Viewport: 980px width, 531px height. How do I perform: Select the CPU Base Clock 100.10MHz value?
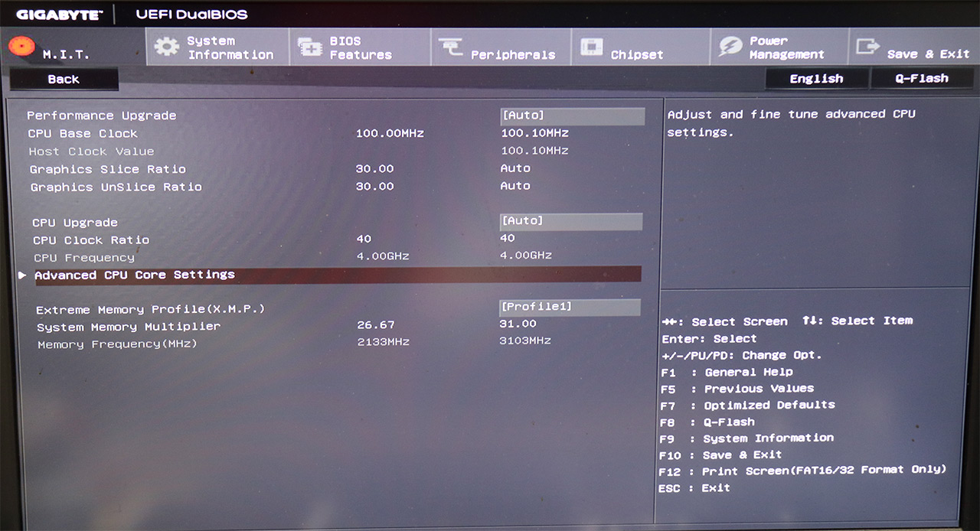click(534, 133)
